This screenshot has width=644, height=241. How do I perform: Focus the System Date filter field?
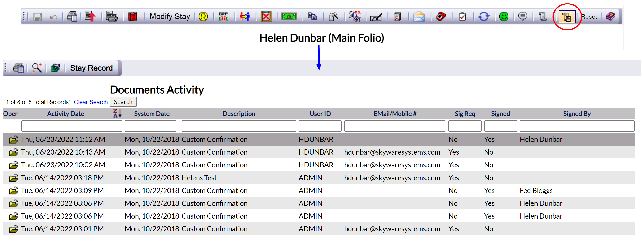pyautogui.click(x=151, y=126)
